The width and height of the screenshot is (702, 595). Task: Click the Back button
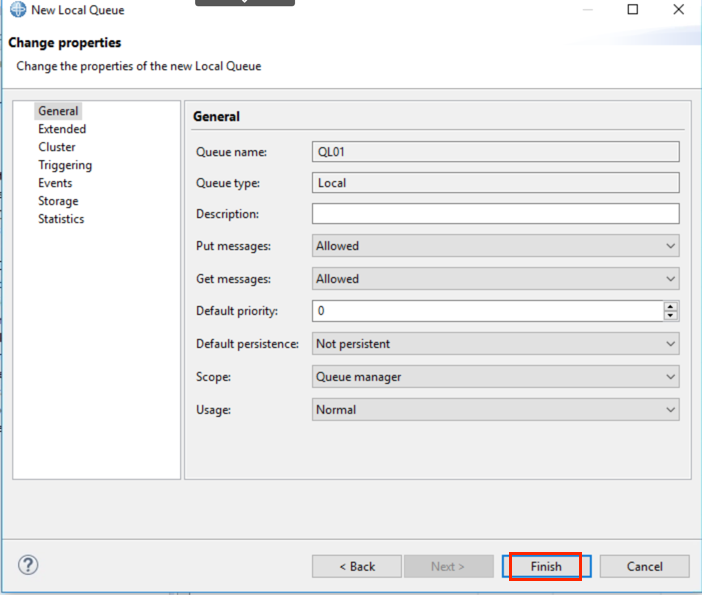357,566
